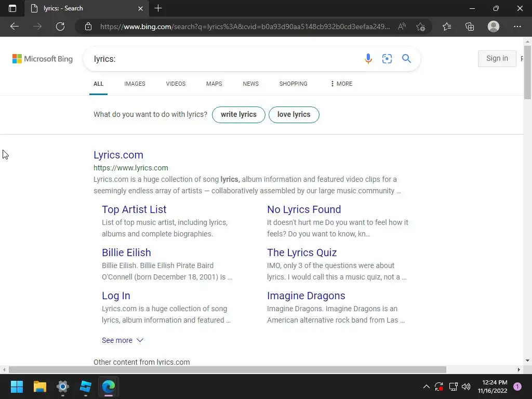Click the grayed Forward arrow
The width and height of the screenshot is (532, 399).
[x=37, y=26]
